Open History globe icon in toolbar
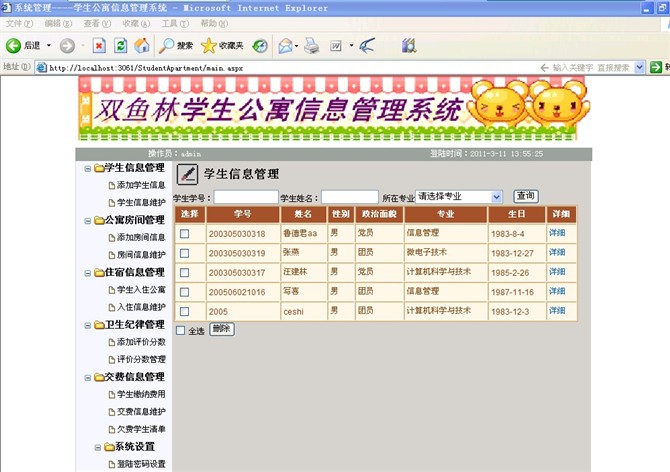The image size is (670, 472). tap(260, 45)
